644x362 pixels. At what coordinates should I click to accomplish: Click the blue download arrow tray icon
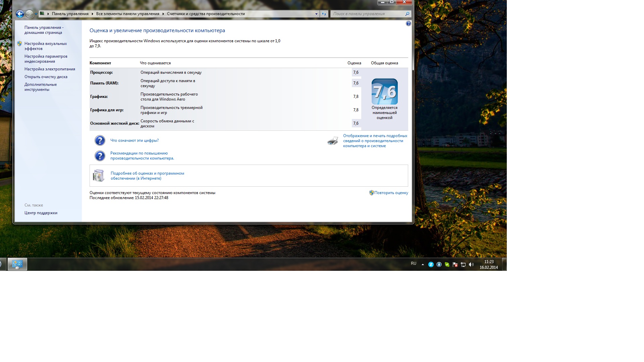point(439,264)
